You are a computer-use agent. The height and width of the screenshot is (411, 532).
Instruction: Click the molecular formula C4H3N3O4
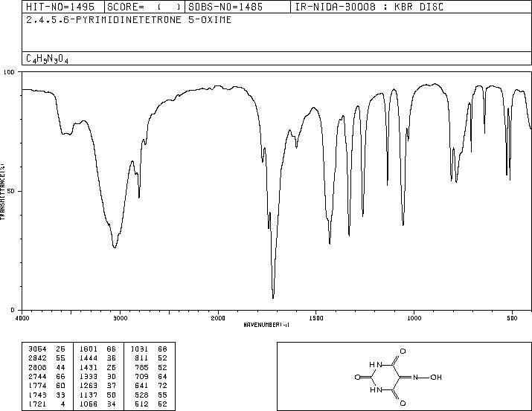47,59
